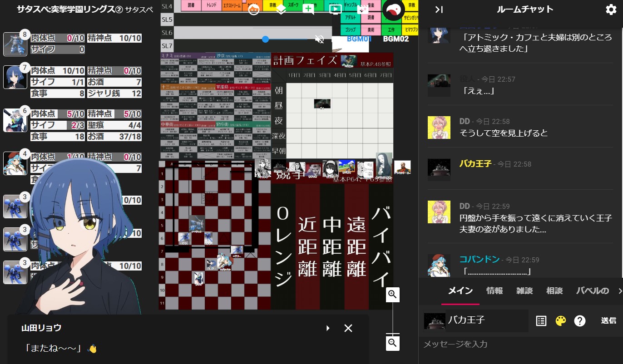Click the コパンドン chat name
This screenshot has width=623, height=364.
[479, 260]
